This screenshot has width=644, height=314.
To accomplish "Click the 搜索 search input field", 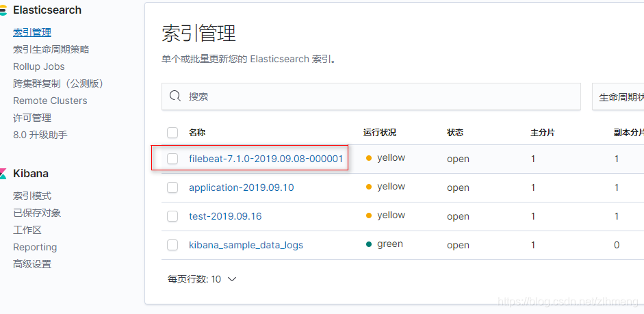I will click(371, 96).
